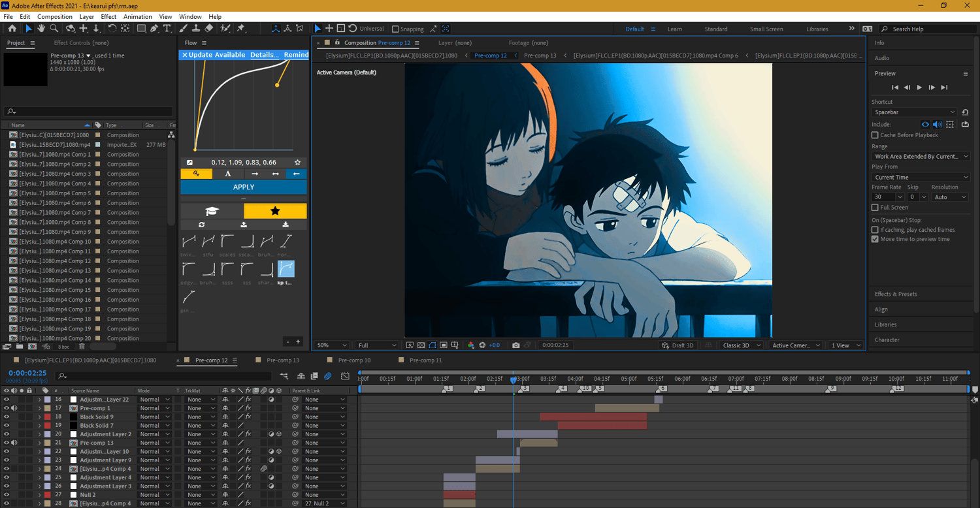Toggle Draft 3D mode
The height and width of the screenshot is (508, 980).
[x=678, y=345]
